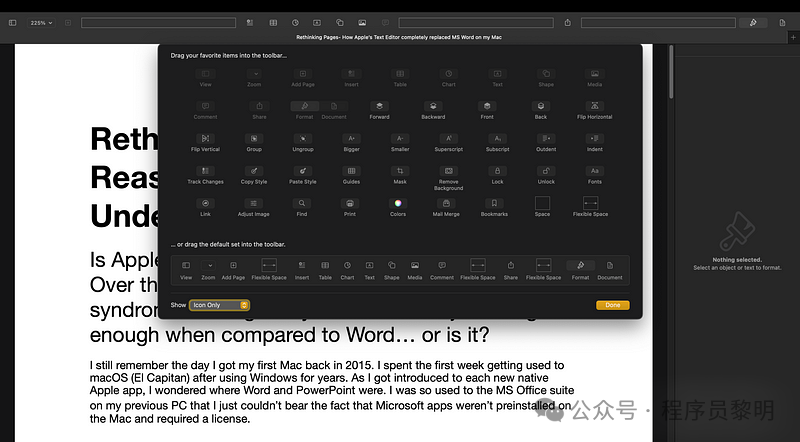Click the Chart icon in the window toolbar
Viewport: 800px width, 442px height.
click(x=295, y=23)
